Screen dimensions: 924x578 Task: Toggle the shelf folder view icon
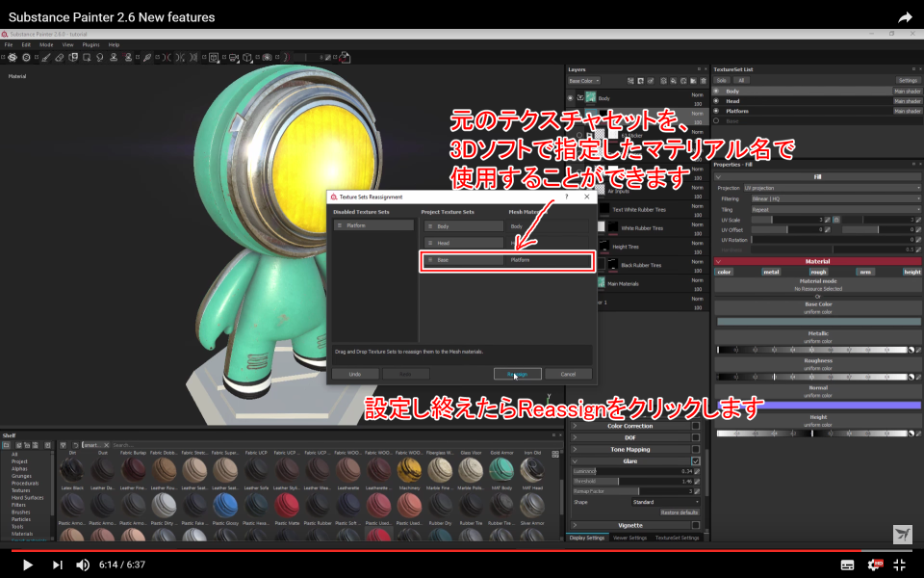pos(6,445)
